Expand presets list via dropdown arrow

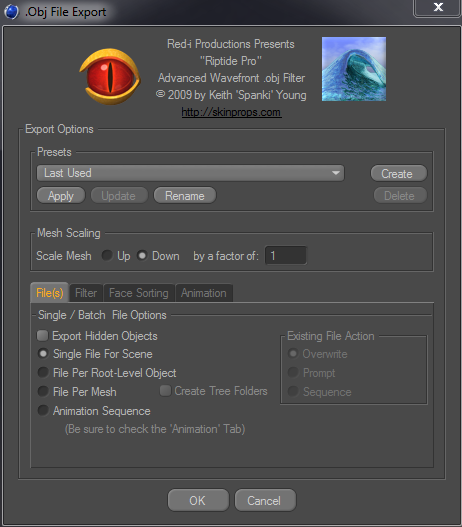tap(335, 173)
